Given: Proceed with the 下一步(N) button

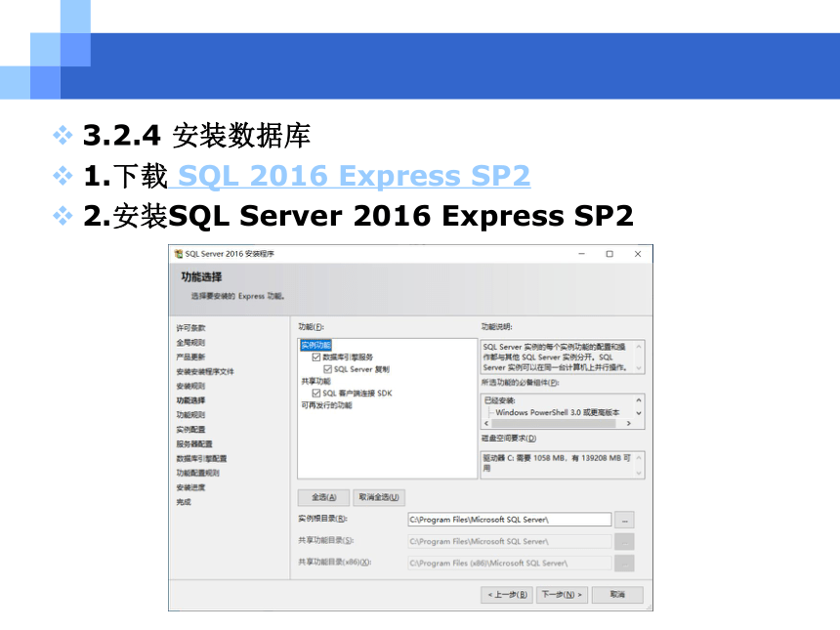Looking at the screenshot, I should coord(562,595).
